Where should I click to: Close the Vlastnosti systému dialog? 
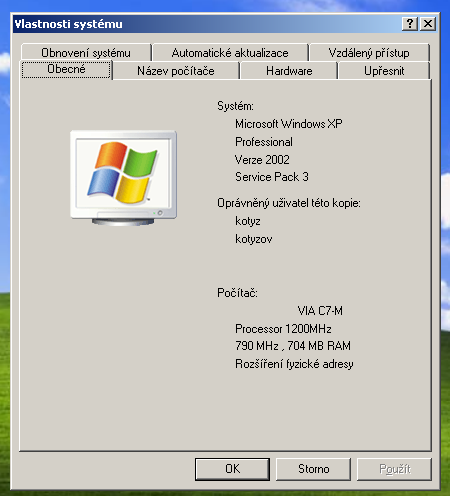pyautogui.click(x=428, y=24)
